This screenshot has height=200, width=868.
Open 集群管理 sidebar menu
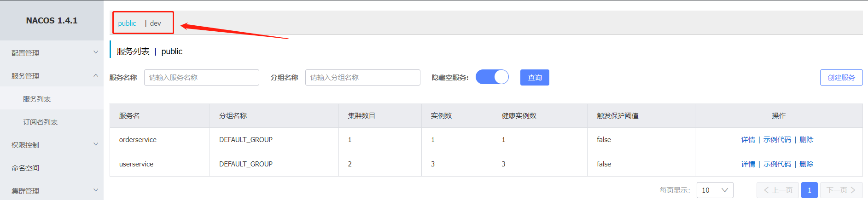[x=25, y=191]
